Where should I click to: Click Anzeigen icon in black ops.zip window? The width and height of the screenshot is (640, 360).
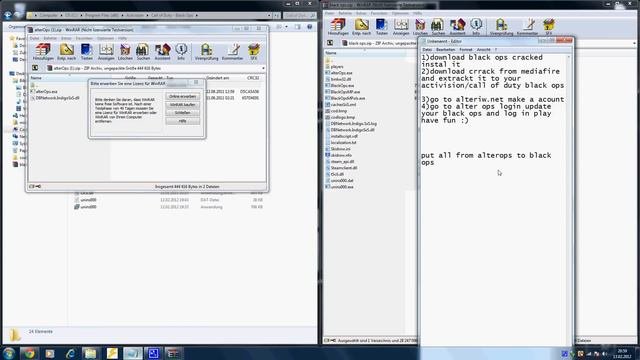pos(401,27)
